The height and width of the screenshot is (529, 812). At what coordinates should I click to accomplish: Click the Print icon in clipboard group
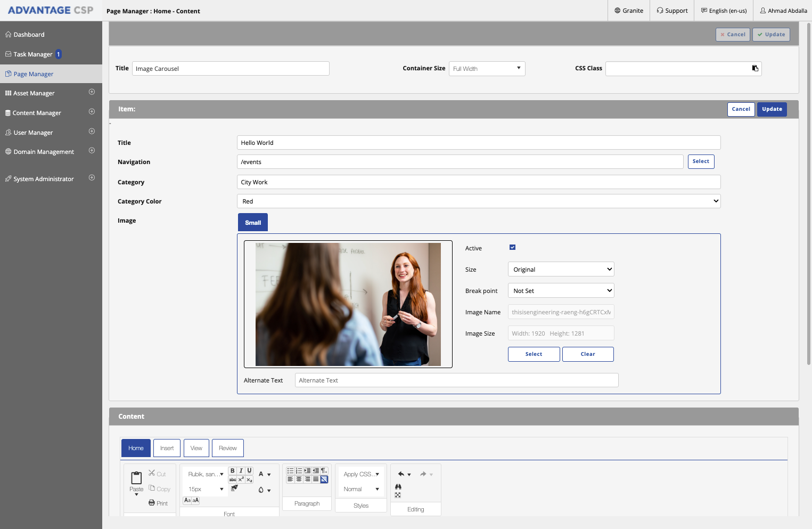pos(158,503)
